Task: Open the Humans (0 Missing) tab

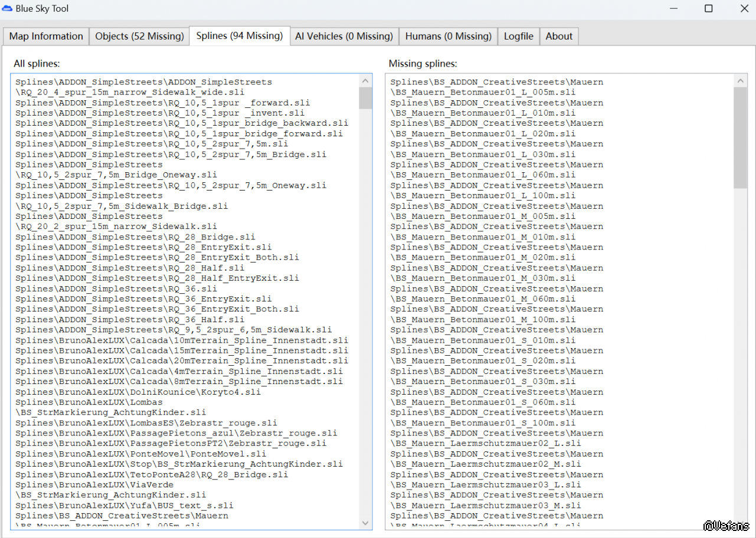Action: 448,36
